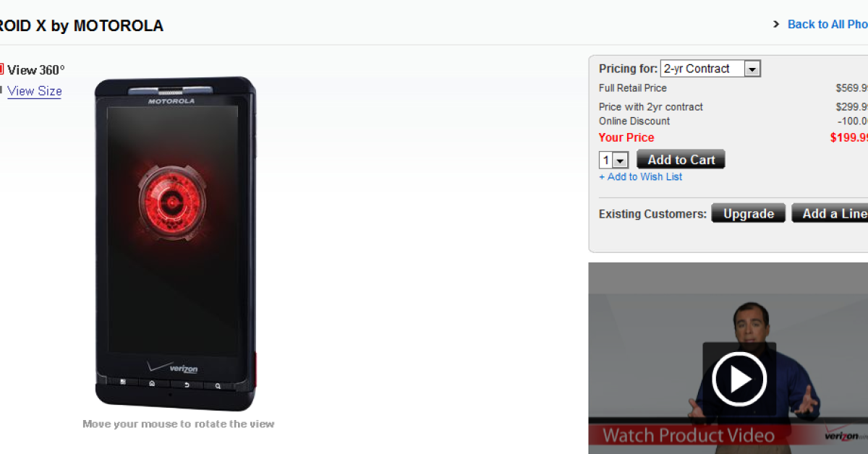Click the View 360° red icon
The height and width of the screenshot is (454, 868).
pyautogui.click(x=1, y=69)
